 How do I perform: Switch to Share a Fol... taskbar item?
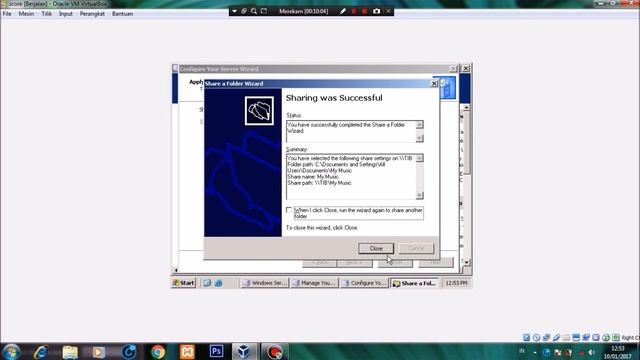pos(414,283)
